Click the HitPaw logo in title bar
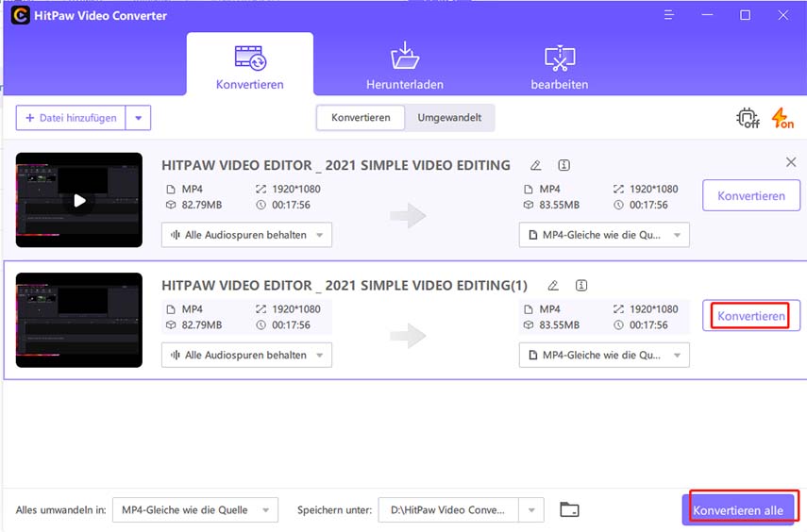The height and width of the screenshot is (532, 807). (16, 15)
